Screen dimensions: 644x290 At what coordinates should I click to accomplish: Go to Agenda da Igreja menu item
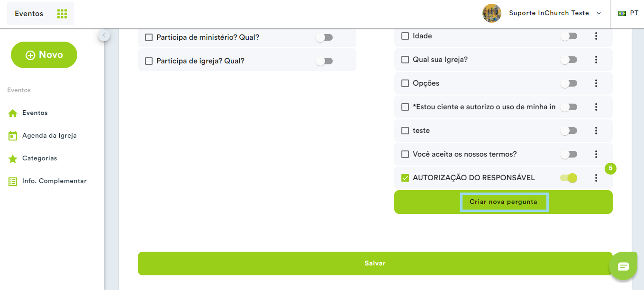coord(49,136)
